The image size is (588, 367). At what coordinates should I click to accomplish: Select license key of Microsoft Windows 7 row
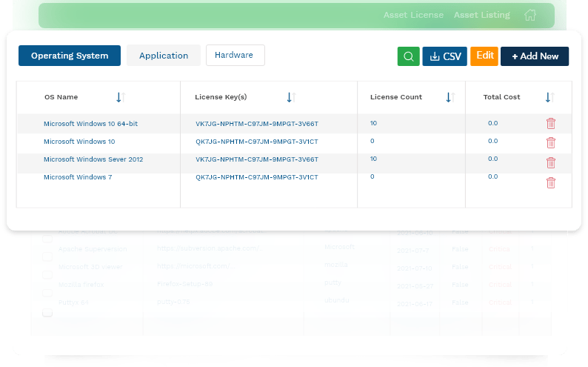tap(257, 177)
